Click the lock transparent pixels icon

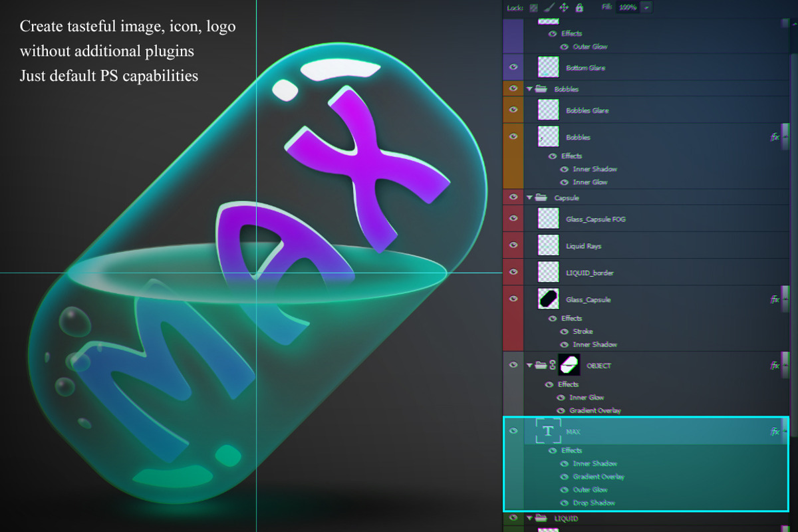pyautogui.click(x=533, y=7)
